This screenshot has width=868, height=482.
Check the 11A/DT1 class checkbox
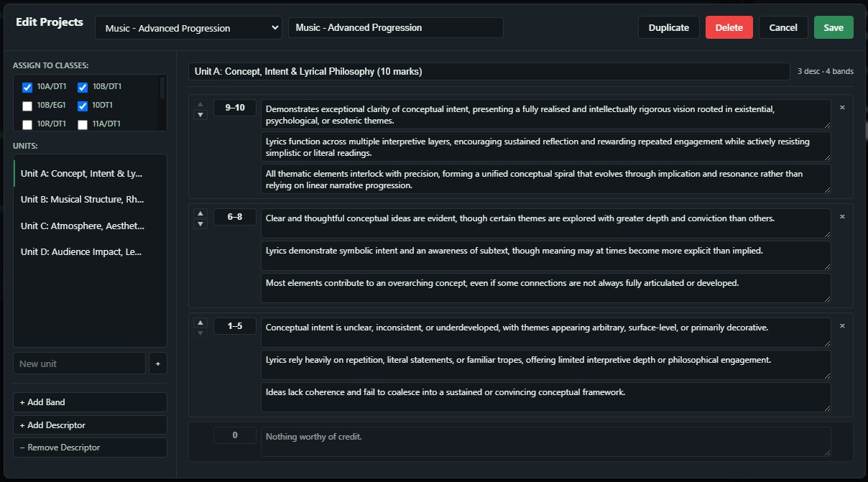[x=82, y=123]
